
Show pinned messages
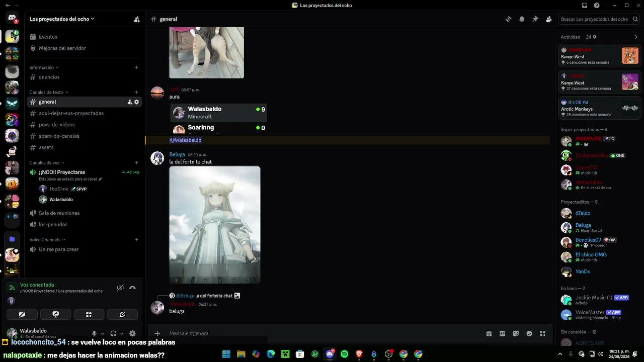[x=535, y=19]
